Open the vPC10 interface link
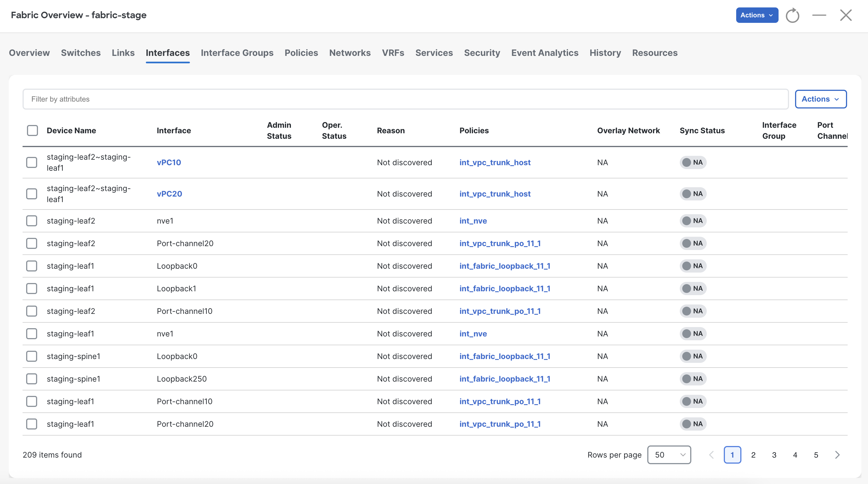The width and height of the screenshot is (868, 484). [169, 162]
